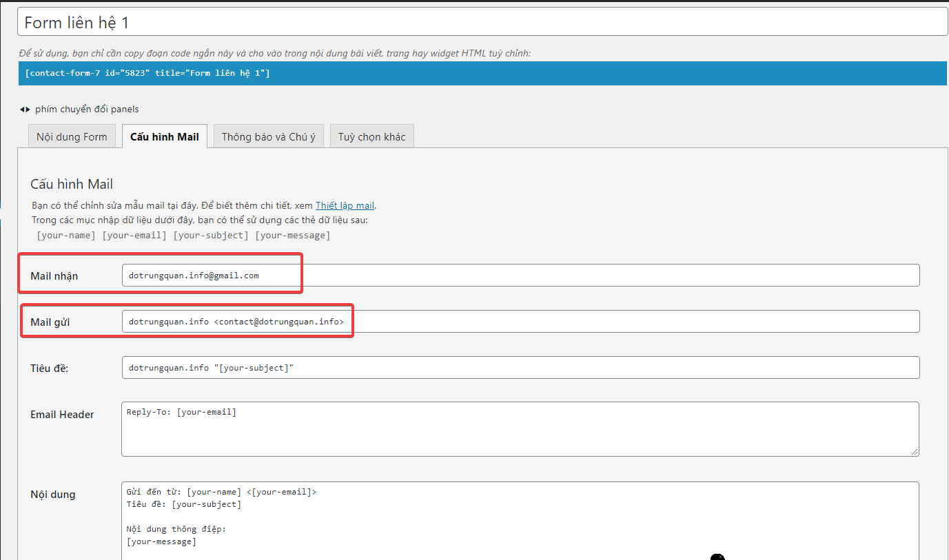Select the [your-subject] mail tag
Viewport: 949px width, 560px height.
pyautogui.click(x=210, y=236)
